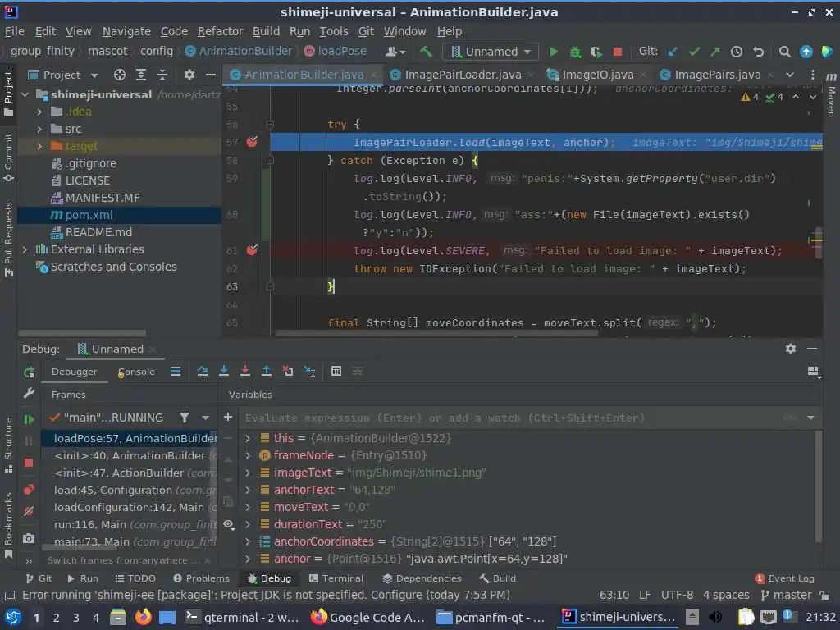840x630 pixels.
Task: Commit changes with the Git green checkmark
Action: tap(694, 52)
